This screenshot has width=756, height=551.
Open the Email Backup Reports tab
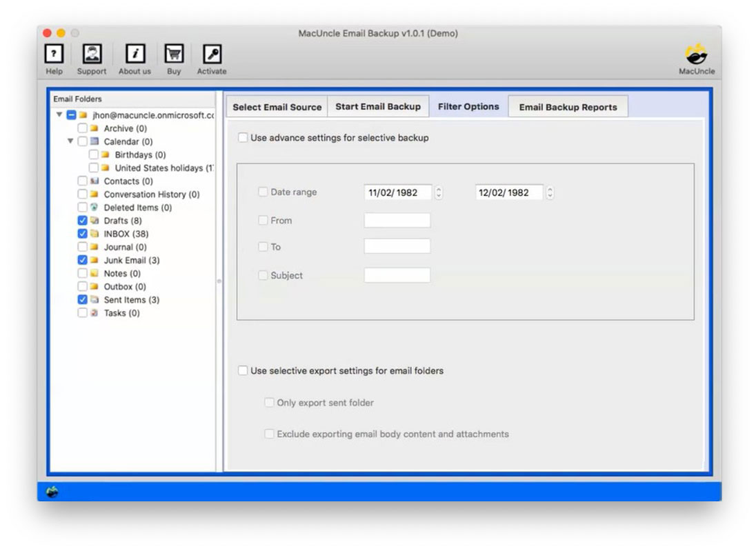[568, 106]
